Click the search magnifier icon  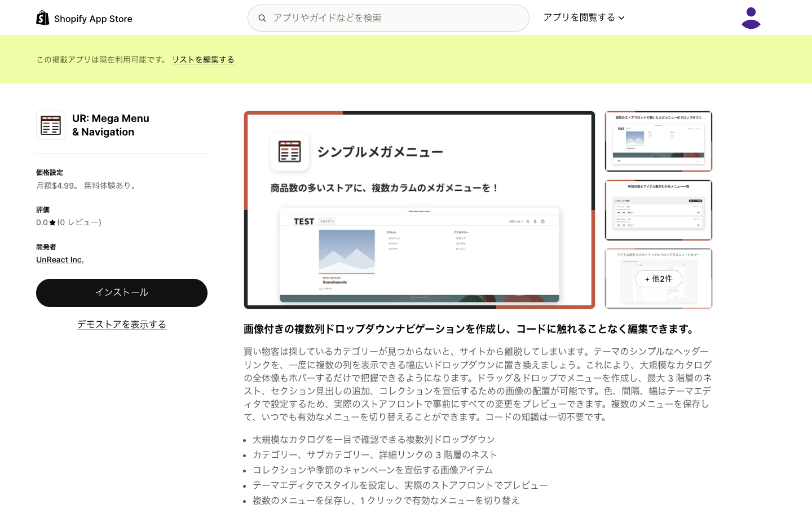pos(262,18)
